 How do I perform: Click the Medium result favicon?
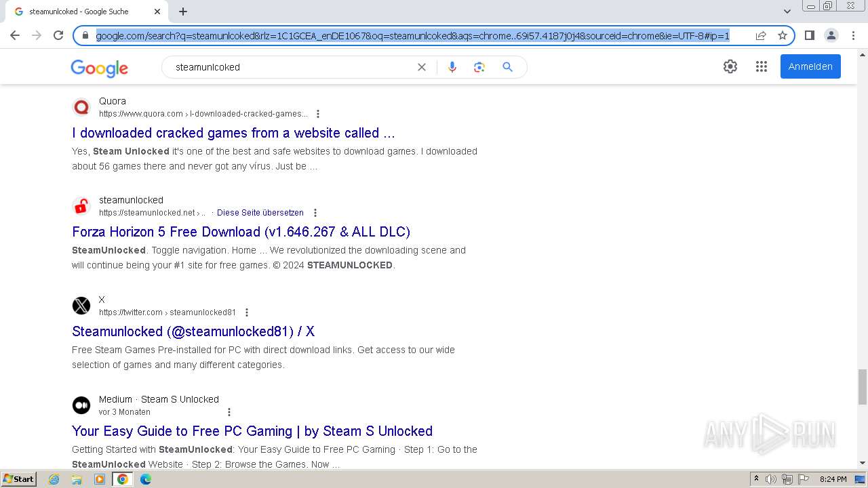(81, 405)
